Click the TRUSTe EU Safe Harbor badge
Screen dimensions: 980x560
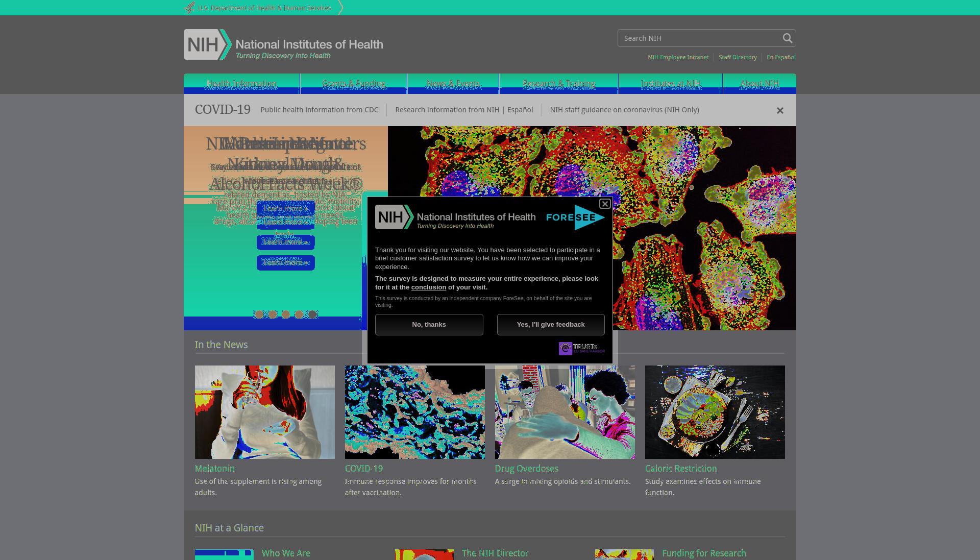(582, 349)
